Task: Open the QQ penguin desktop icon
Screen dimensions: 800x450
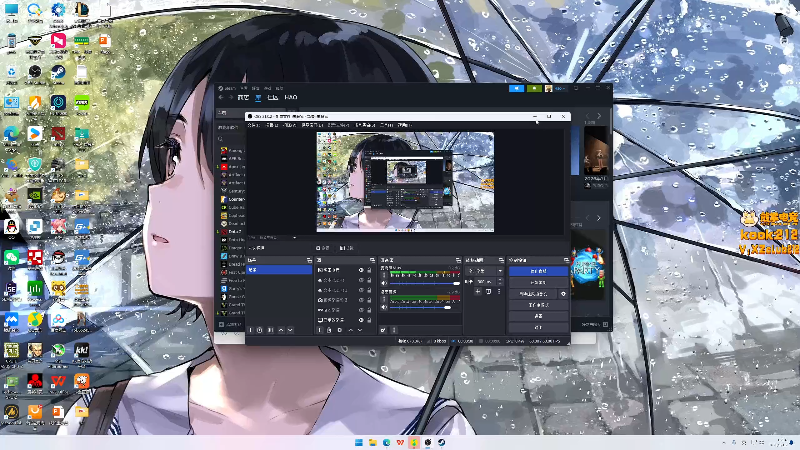Action: pos(11,227)
